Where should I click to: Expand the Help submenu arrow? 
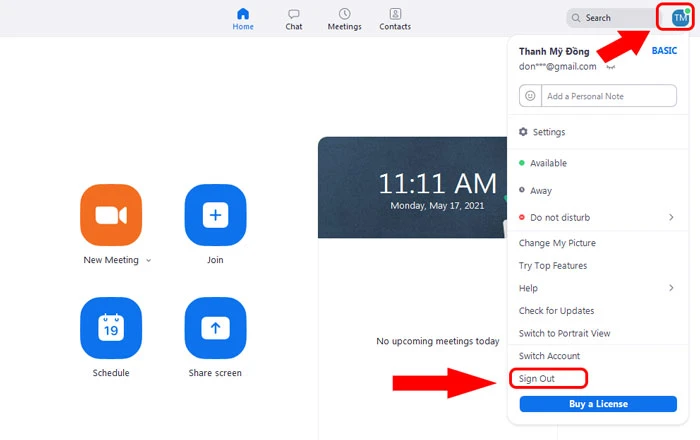tap(670, 288)
